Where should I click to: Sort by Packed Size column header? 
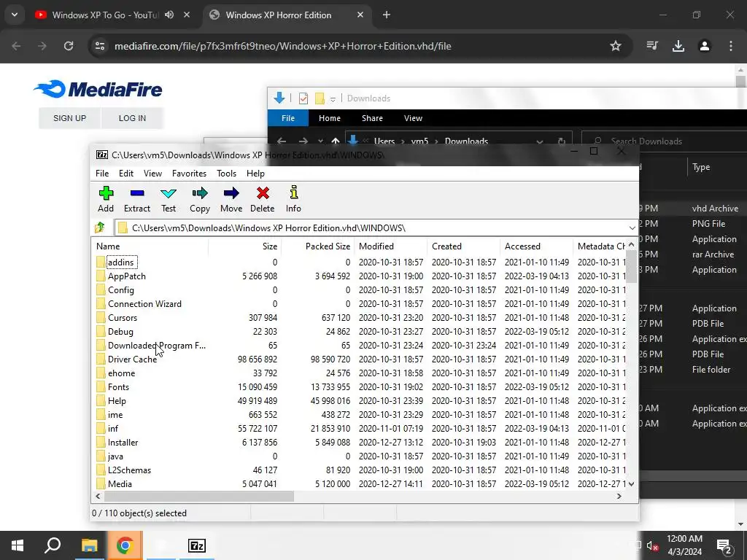coord(318,246)
